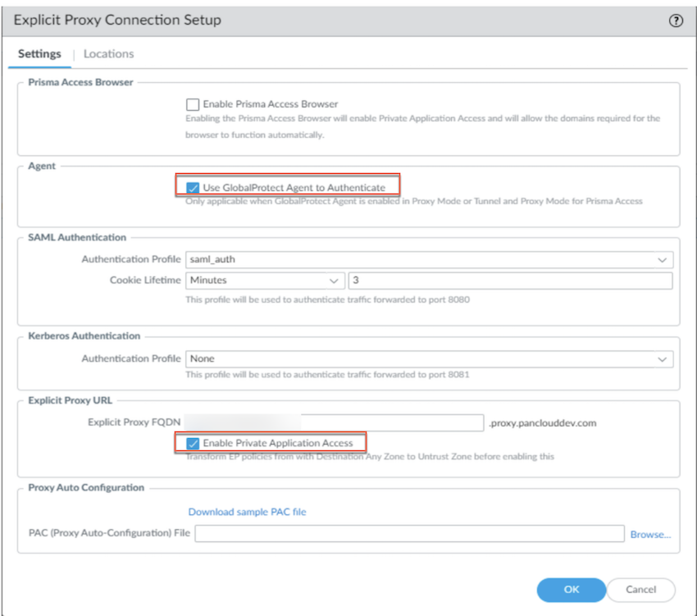Uncheck Use GlobalProtect Agent to Authenticate
Screen dimensions: 697x616
click(193, 188)
